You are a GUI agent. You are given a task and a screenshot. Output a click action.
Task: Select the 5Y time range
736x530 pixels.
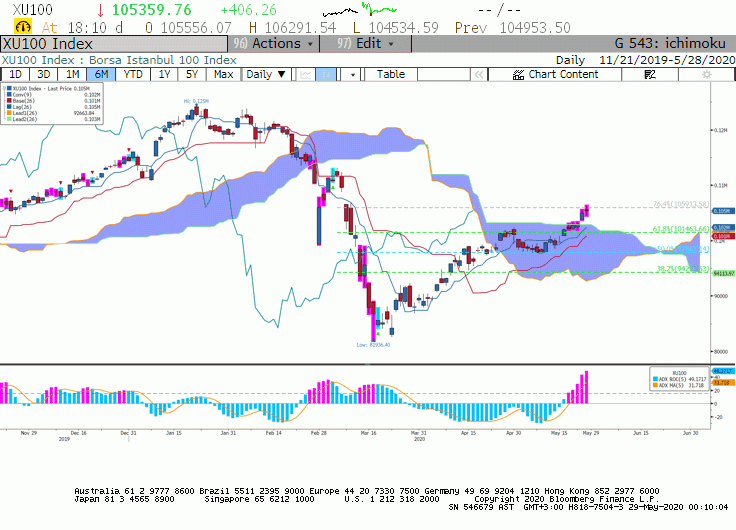192,74
